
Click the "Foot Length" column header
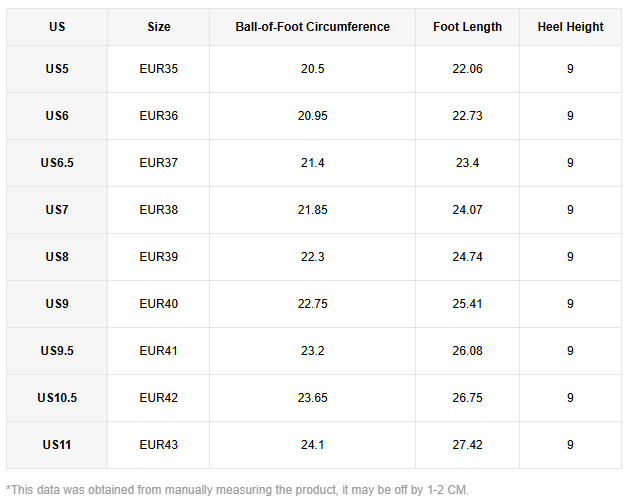(467, 27)
